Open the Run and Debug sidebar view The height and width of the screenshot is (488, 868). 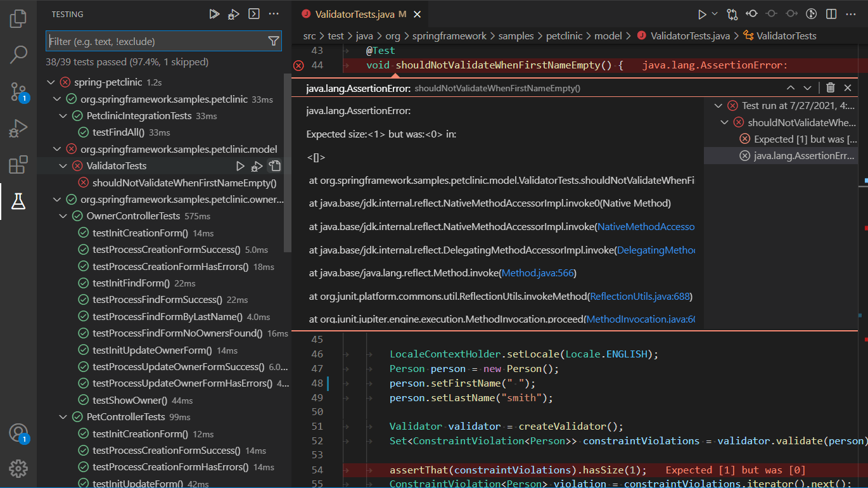pos(18,128)
